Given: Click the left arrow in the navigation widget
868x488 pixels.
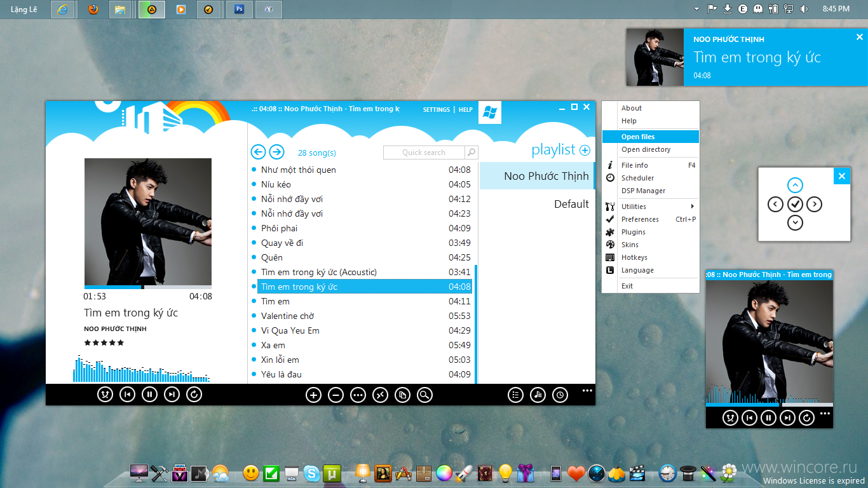Looking at the screenshot, I should [775, 204].
